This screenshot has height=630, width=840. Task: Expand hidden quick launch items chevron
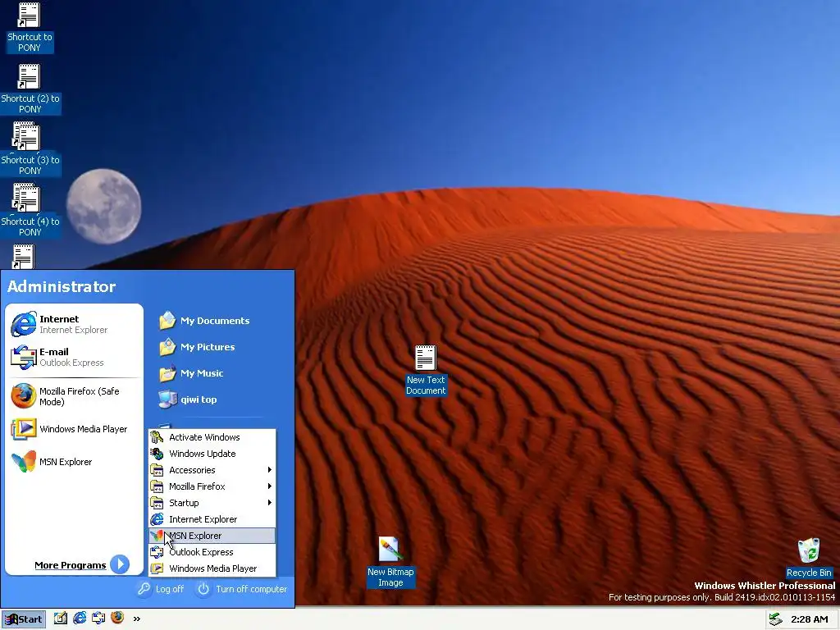(x=137, y=619)
